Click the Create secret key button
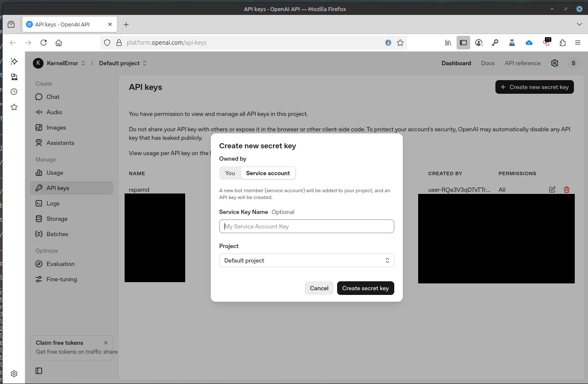 365,288
